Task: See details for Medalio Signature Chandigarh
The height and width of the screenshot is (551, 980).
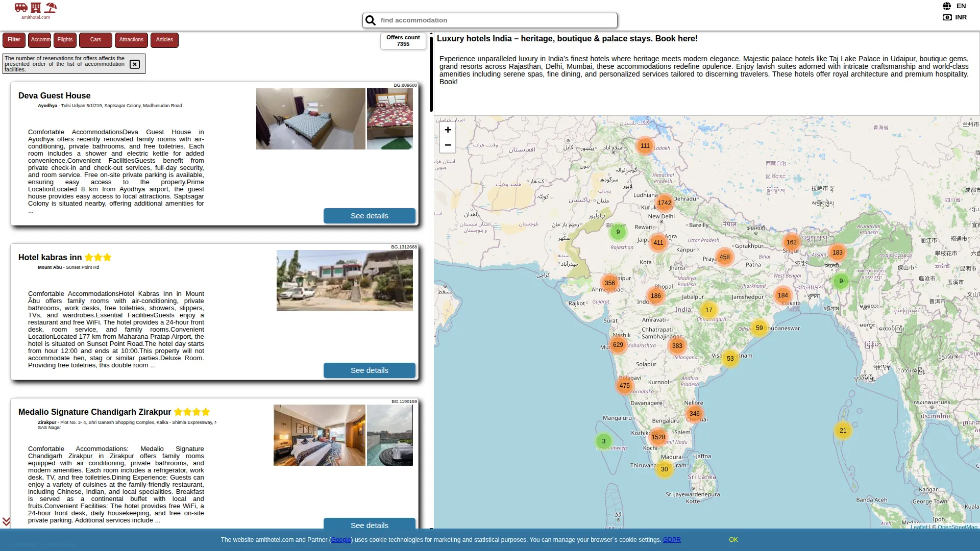Action: click(370, 523)
